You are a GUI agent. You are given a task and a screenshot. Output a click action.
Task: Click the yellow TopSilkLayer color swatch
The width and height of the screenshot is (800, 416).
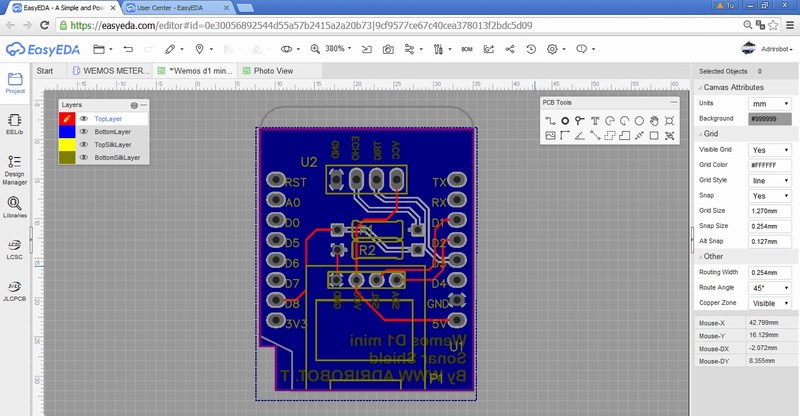[67, 144]
